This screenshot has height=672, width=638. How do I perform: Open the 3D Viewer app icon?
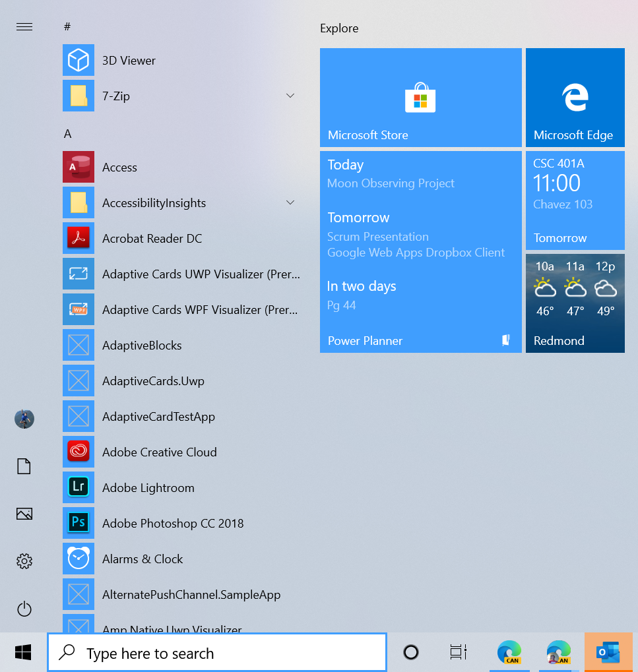79,60
